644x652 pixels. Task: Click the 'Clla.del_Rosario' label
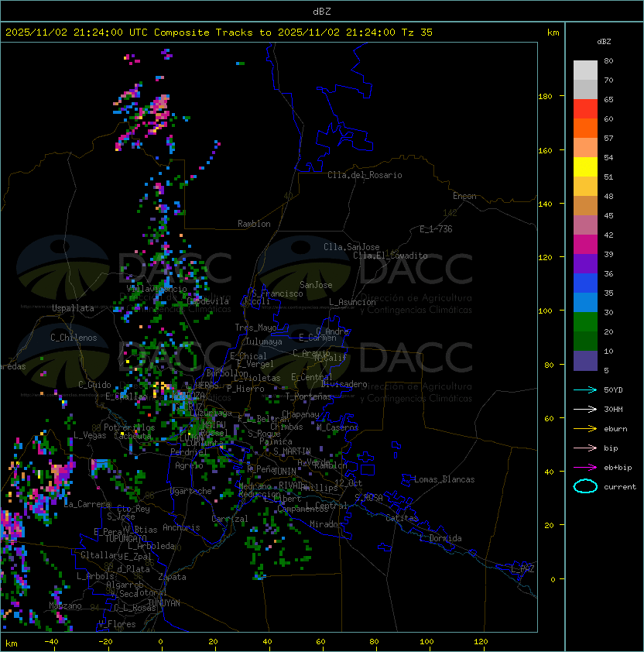(x=365, y=175)
